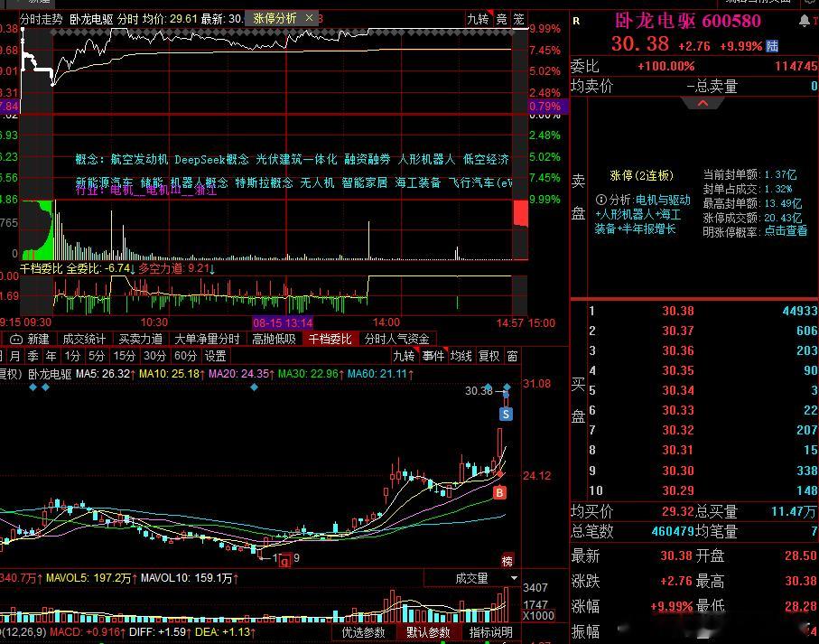Click the 低空经济 concept label
Screen dimensions: 819x644
pos(486,160)
